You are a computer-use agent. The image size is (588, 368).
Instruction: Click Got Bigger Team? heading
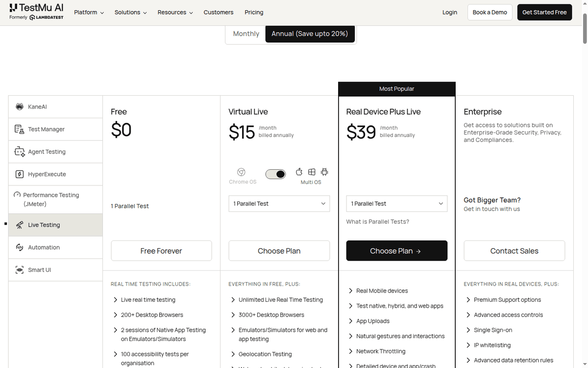pyautogui.click(x=492, y=200)
